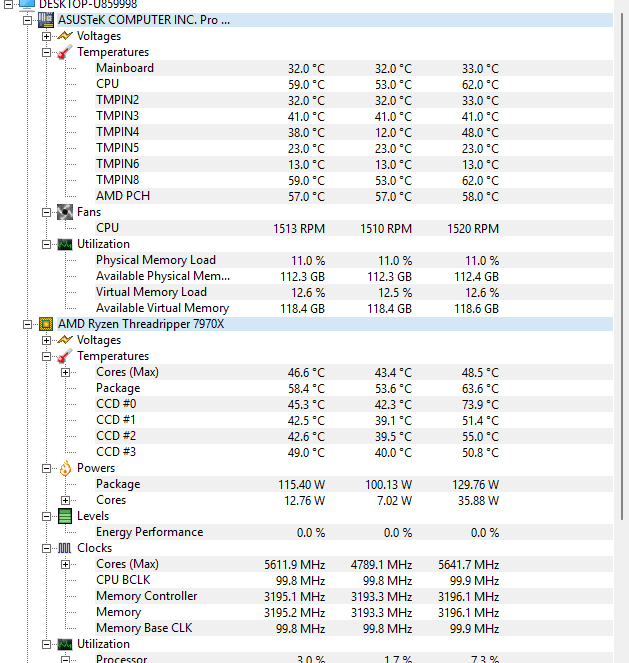
Task: Collapse the motherboard Fans section
Action: (47, 212)
